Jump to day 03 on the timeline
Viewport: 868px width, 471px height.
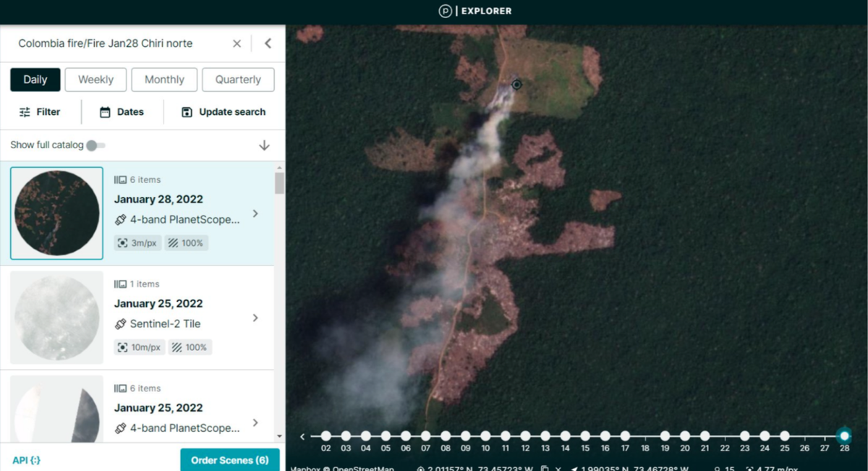pos(346,436)
